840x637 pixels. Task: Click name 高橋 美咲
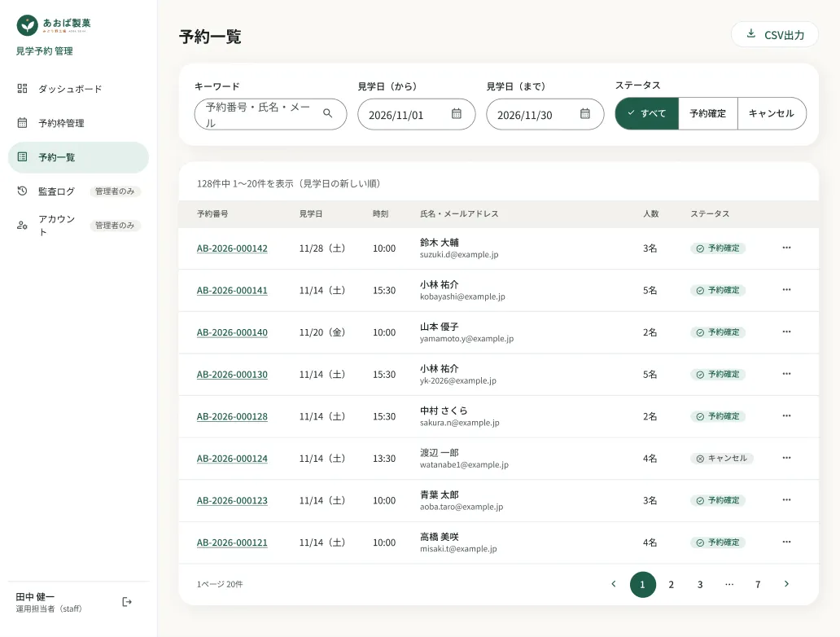[x=440, y=537]
